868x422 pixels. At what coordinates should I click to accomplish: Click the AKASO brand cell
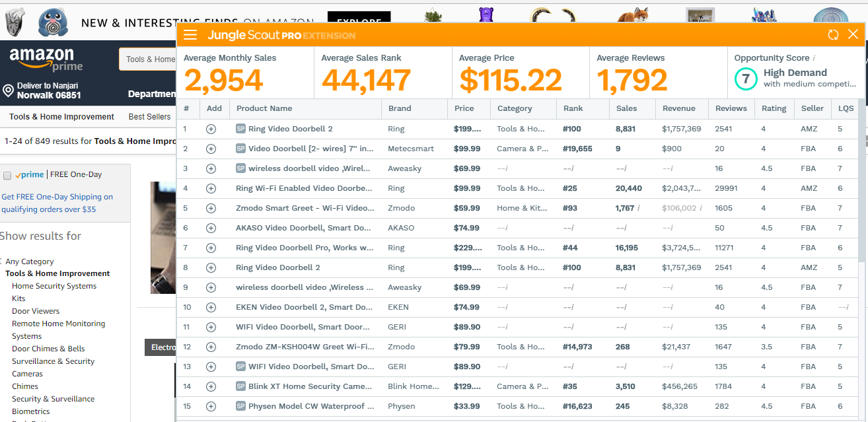pyautogui.click(x=401, y=228)
